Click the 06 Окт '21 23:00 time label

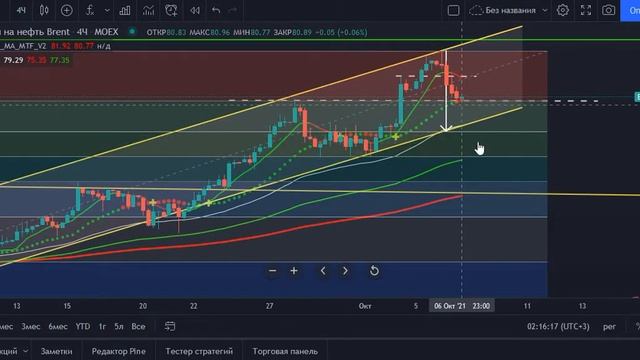click(462, 306)
